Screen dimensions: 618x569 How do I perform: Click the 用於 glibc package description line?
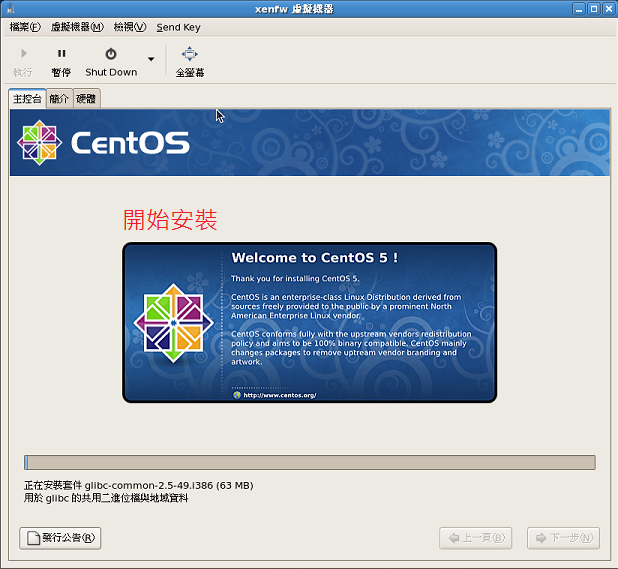tap(106, 498)
